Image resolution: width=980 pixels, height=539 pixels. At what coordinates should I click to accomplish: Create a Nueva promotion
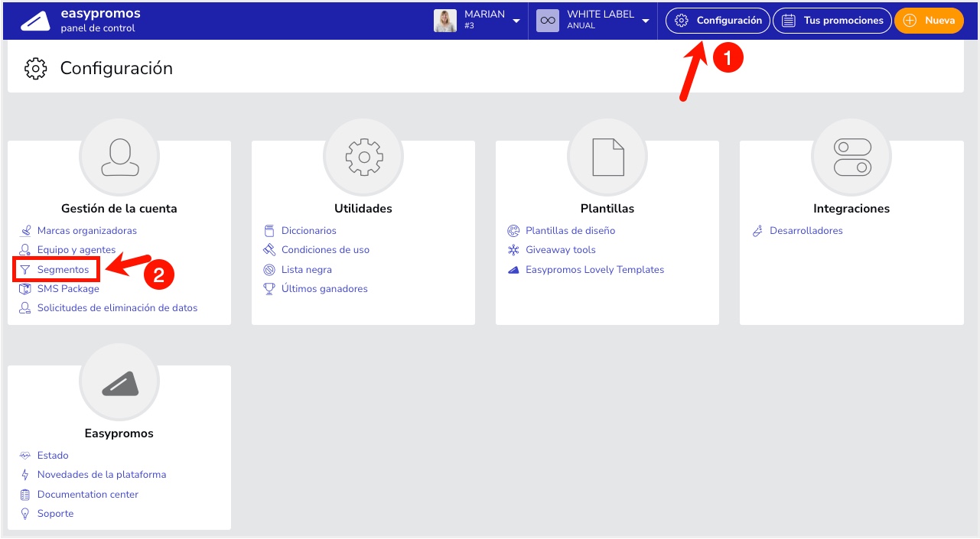[x=929, y=21]
